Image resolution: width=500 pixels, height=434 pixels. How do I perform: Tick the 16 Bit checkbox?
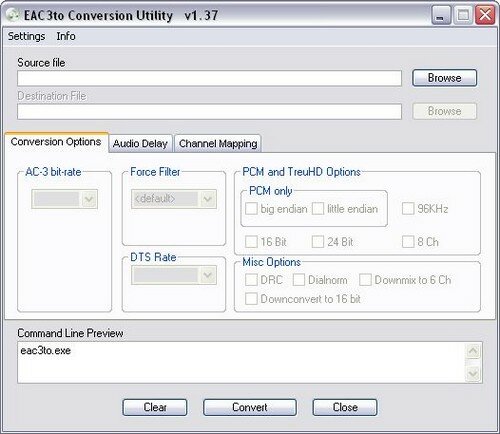click(251, 242)
